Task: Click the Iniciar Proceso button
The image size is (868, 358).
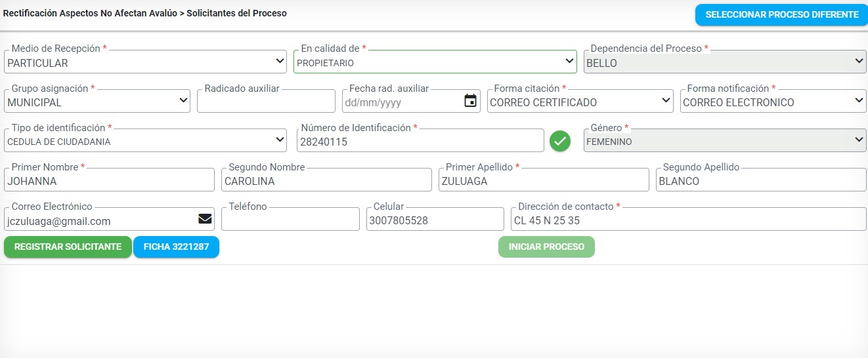Action: [546, 247]
